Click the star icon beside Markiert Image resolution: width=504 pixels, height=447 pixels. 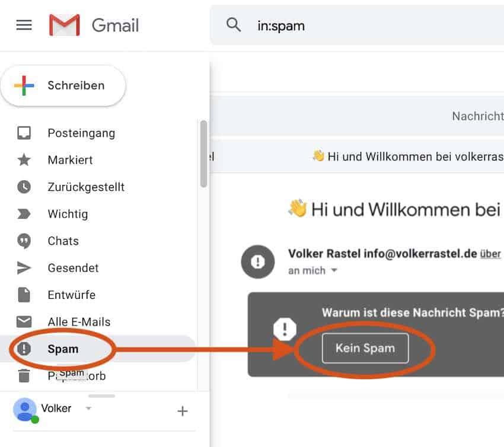coord(24,159)
